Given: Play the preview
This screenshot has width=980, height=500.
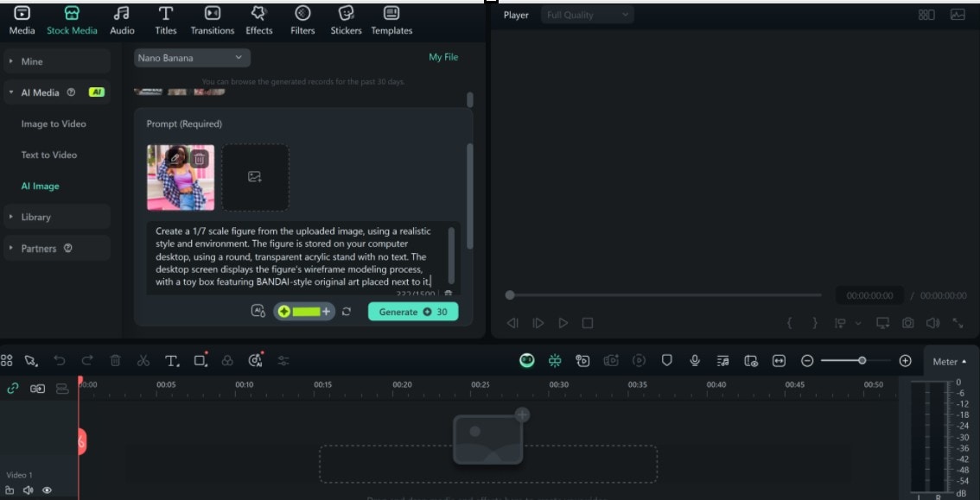Looking at the screenshot, I should [x=563, y=323].
